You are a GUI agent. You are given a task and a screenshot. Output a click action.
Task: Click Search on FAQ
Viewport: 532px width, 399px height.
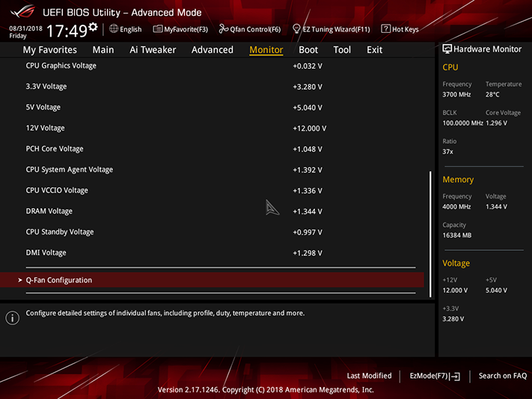point(503,376)
